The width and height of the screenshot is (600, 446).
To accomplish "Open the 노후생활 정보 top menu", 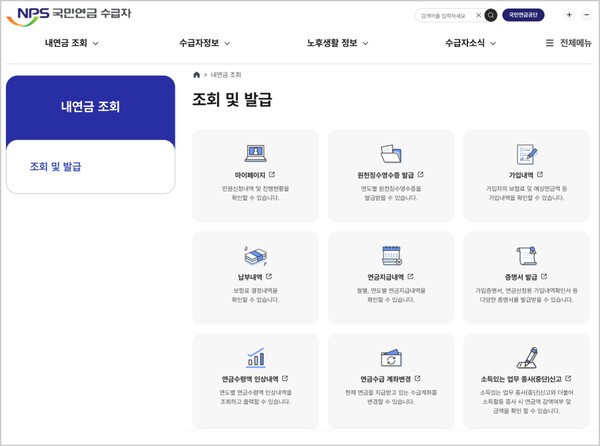I will (332, 43).
